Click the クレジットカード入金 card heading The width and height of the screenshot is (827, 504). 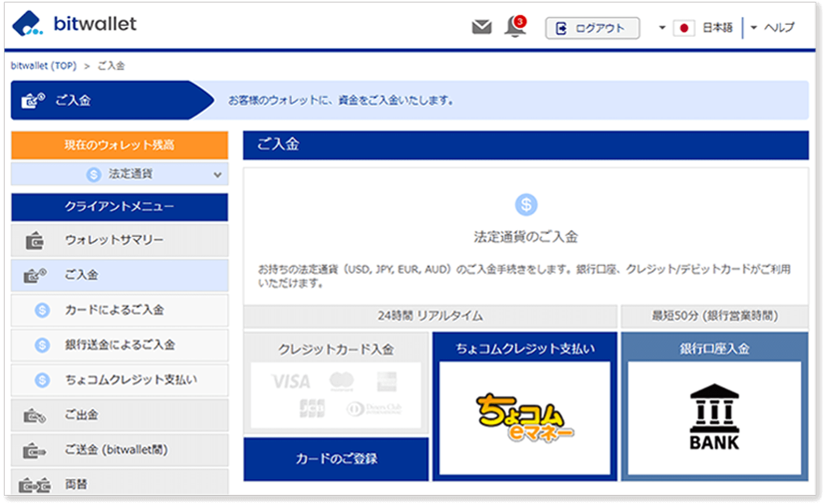336,349
